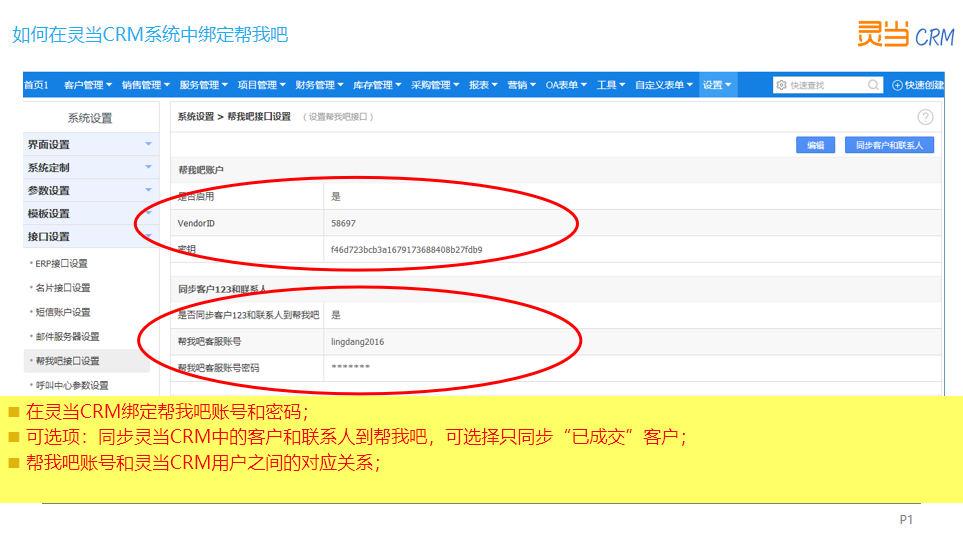Screen dimensions: 963x540
Task: Select 呼叫中心参数设置 in sidebar
Action: (x=72, y=385)
